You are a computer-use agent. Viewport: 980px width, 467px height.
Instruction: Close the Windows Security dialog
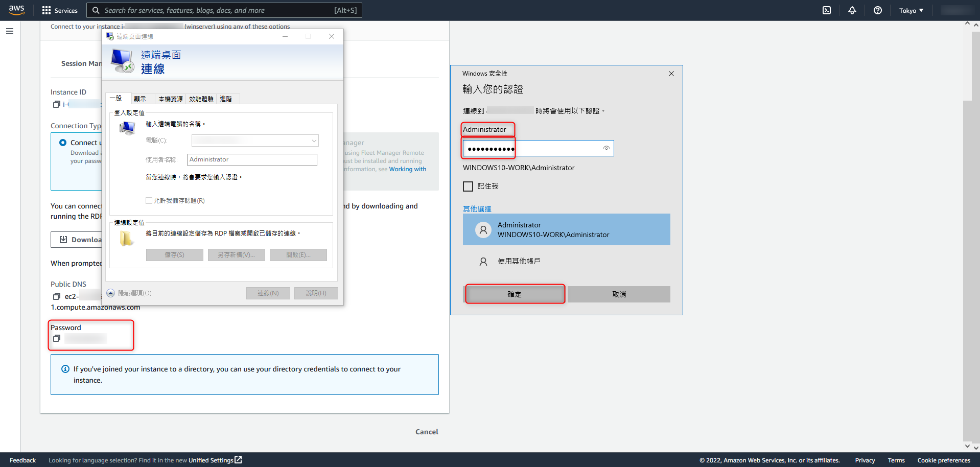[671, 74]
